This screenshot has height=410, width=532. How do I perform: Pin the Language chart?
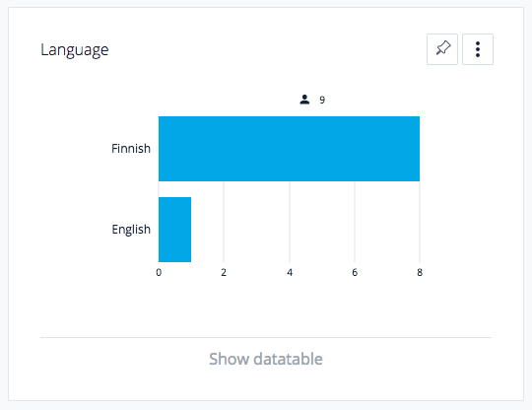pos(442,49)
